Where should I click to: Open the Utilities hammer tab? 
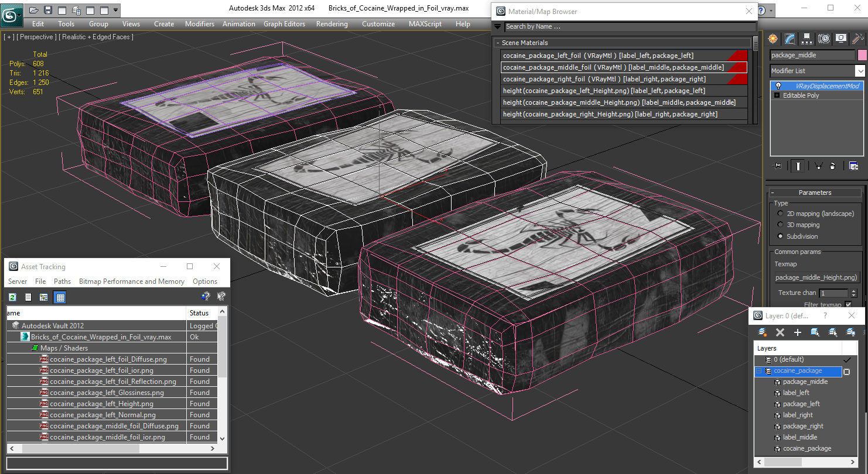point(858,39)
